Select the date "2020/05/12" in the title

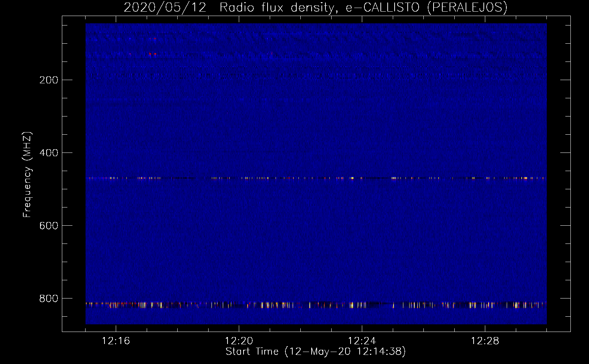click(x=165, y=7)
